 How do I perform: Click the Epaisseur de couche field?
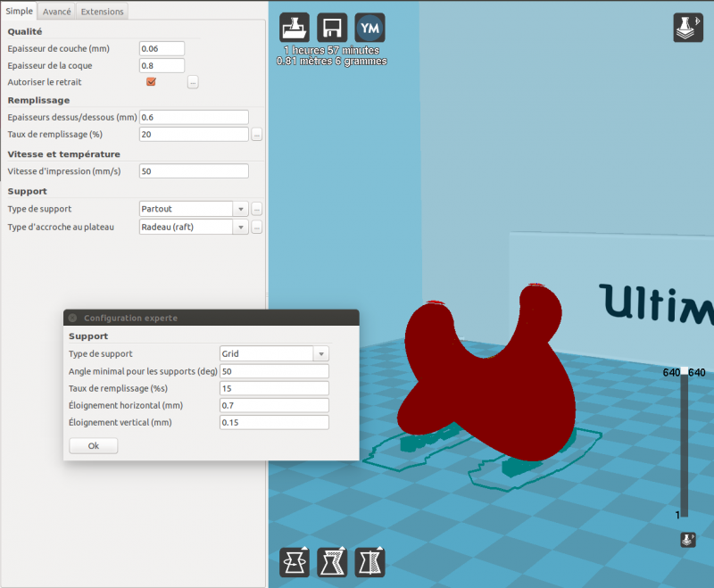coord(162,49)
